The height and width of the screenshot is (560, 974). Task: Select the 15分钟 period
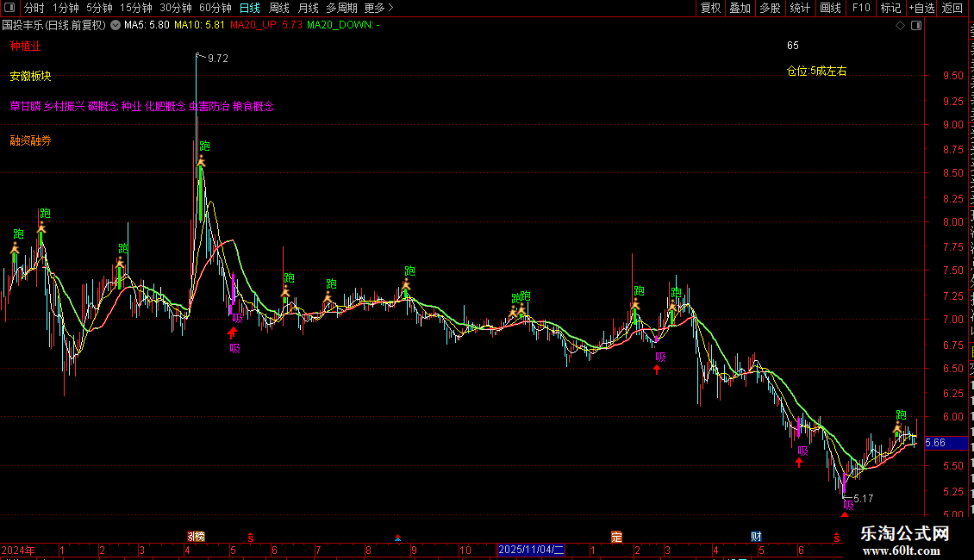[136, 8]
